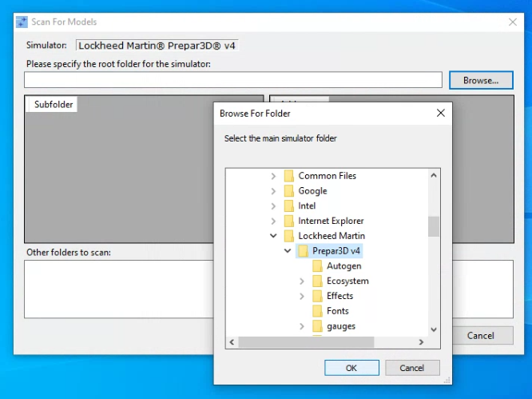The image size is (532, 399).
Task: Select the Lockheed Martin tree entry
Action: point(332,236)
